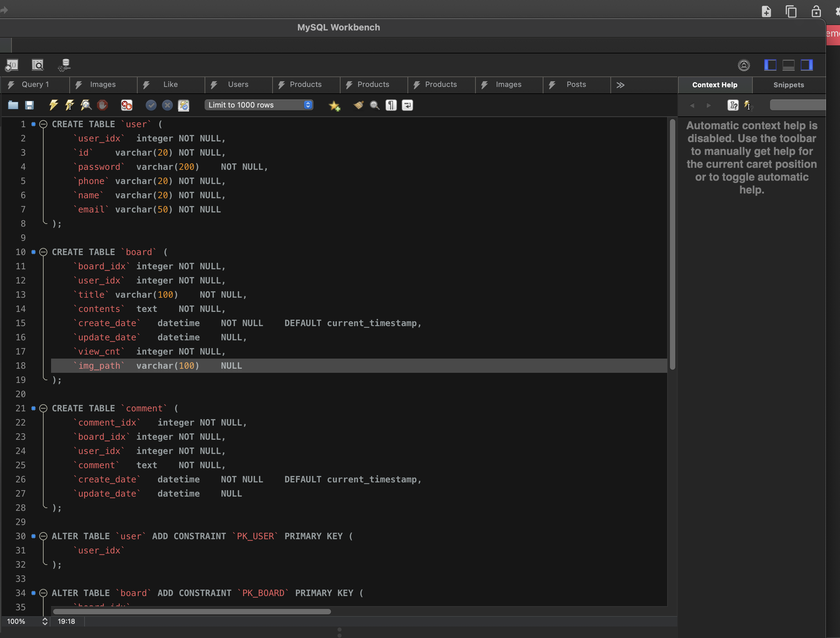Show more query tabs via double chevron
This screenshot has width=840, height=638.
[x=620, y=85]
